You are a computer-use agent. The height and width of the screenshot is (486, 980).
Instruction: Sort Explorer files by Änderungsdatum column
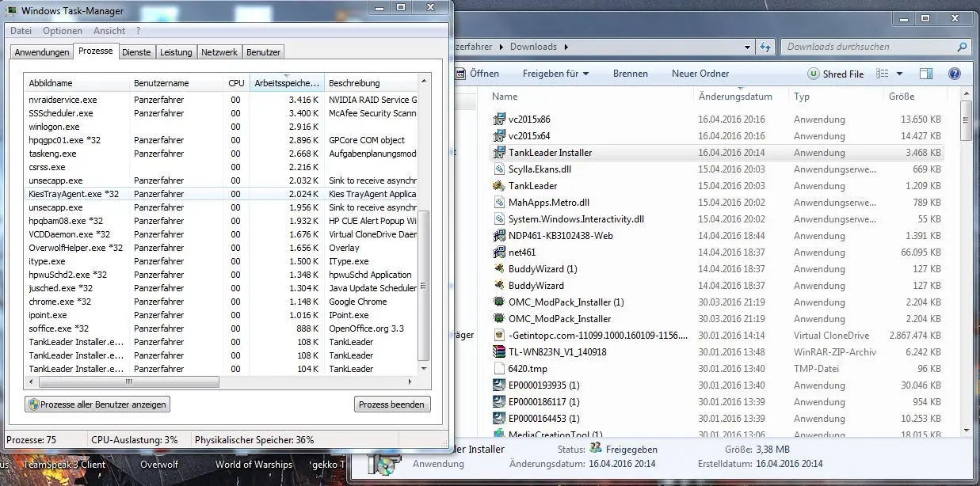click(741, 97)
